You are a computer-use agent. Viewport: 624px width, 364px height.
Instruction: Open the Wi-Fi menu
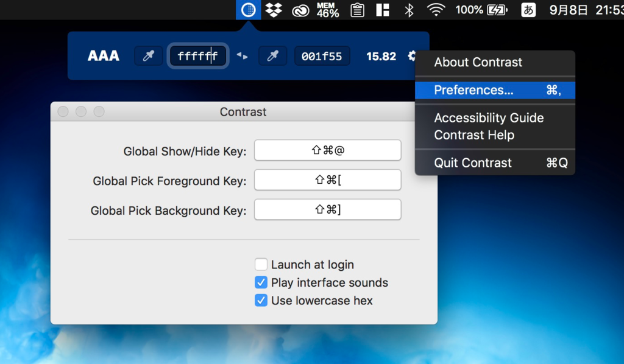(x=436, y=10)
